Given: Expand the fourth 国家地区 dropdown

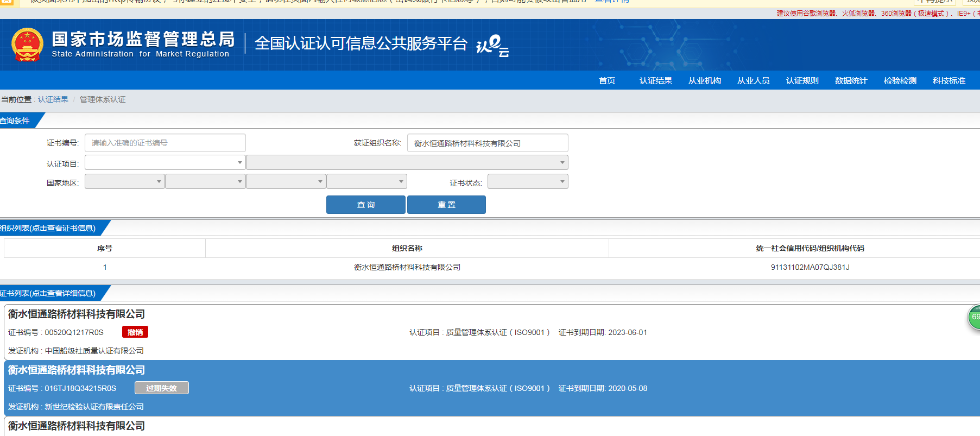Looking at the screenshot, I should click(x=366, y=181).
